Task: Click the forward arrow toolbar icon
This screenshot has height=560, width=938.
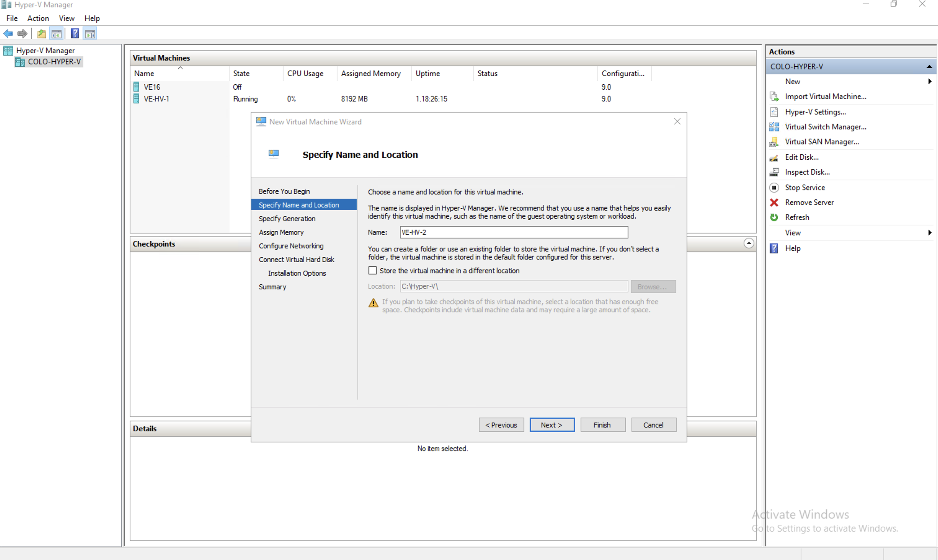Action: pyautogui.click(x=23, y=34)
